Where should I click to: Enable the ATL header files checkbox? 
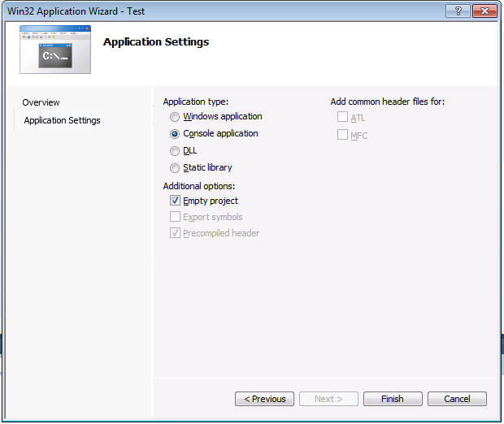342,117
